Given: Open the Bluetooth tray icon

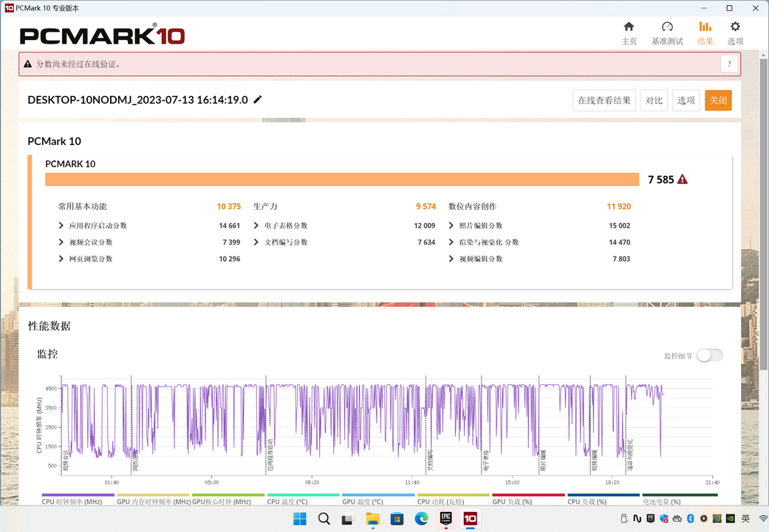Looking at the screenshot, I should pos(690,518).
